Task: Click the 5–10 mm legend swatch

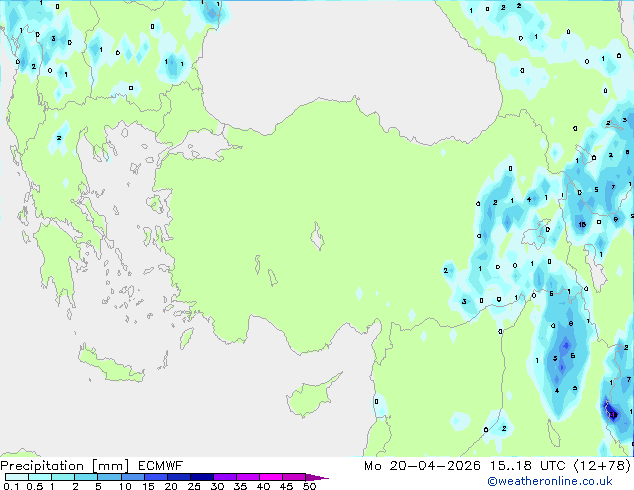Action: coord(109,477)
